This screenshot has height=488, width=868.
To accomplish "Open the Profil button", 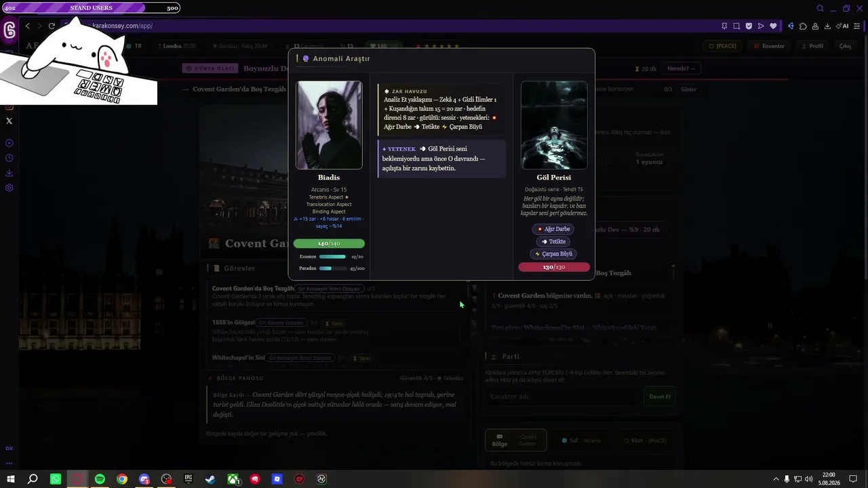I will (x=812, y=46).
